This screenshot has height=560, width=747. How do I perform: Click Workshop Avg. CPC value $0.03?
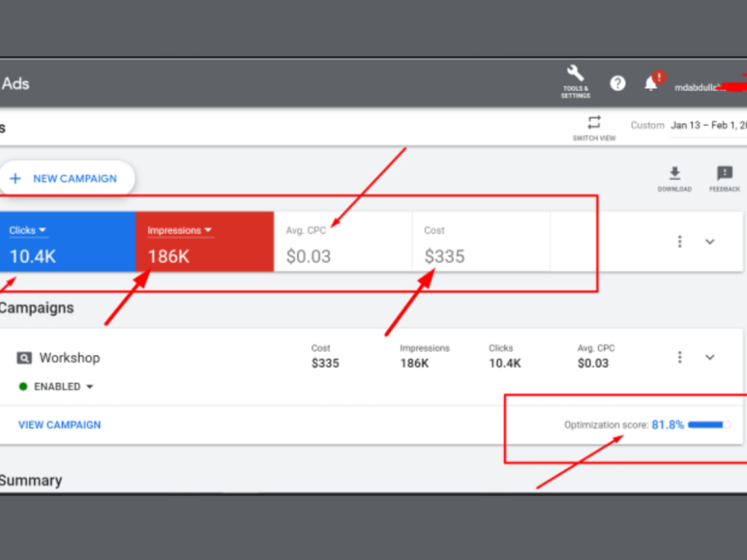pyautogui.click(x=593, y=364)
